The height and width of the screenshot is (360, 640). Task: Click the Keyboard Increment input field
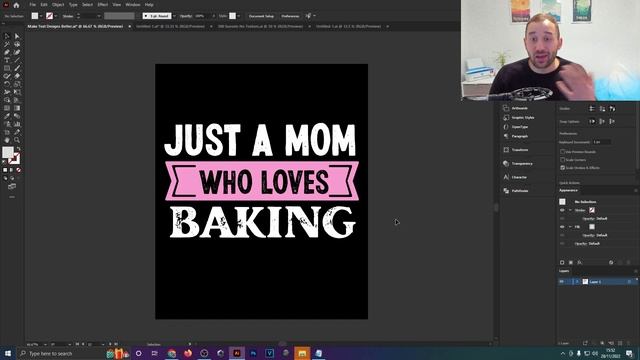click(x=602, y=142)
